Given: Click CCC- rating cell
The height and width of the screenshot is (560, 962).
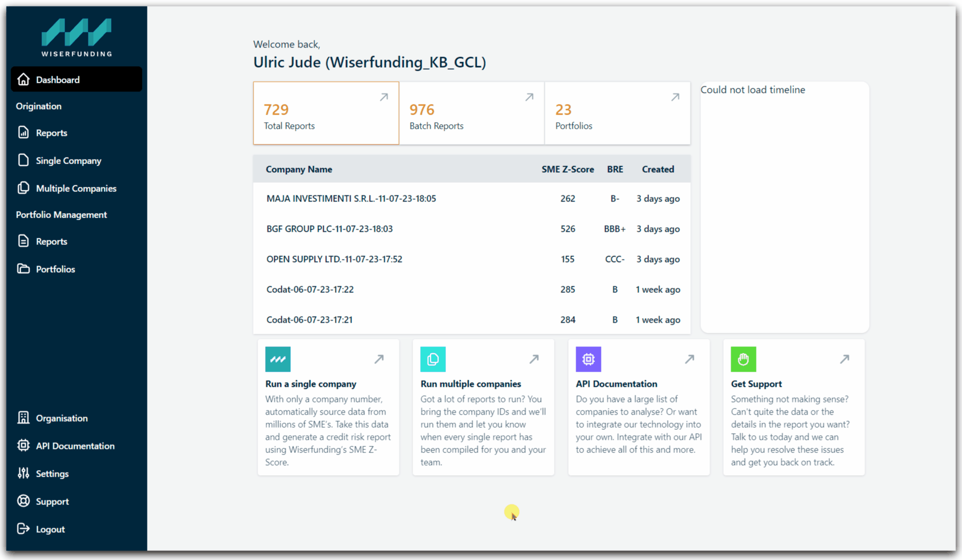Looking at the screenshot, I should point(615,259).
